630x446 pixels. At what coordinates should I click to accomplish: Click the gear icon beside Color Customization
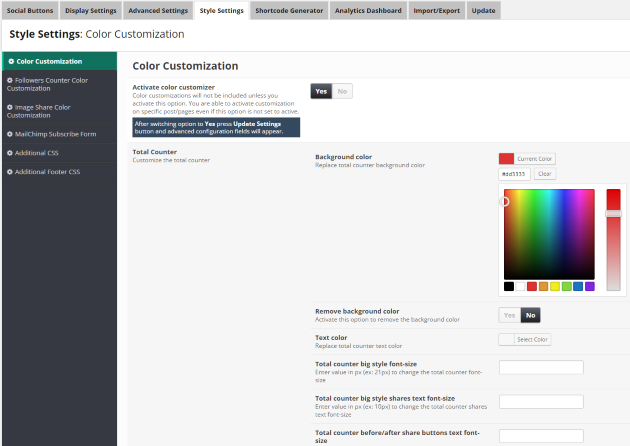(x=11, y=61)
